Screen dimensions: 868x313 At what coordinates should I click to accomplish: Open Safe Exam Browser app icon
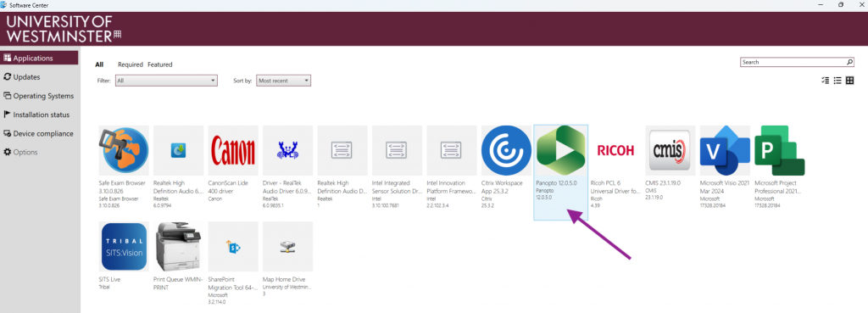pyautogui.click(x=124, y=151)
